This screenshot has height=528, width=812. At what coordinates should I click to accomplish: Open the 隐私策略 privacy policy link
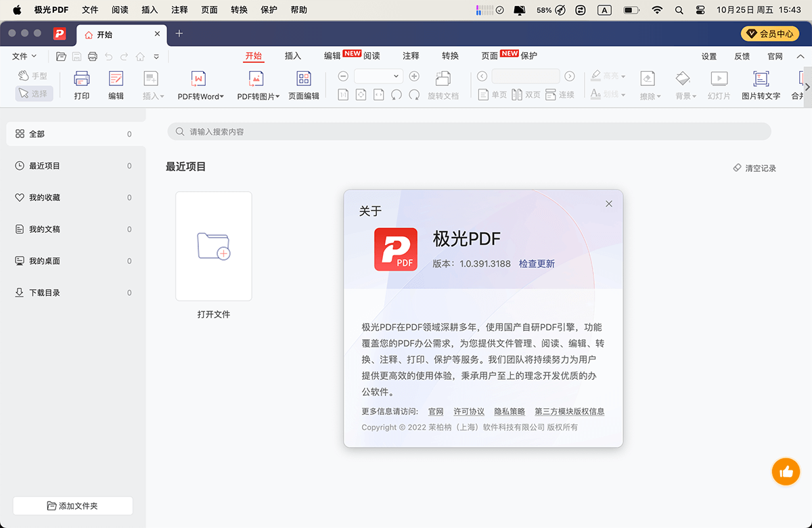coord(510,412)
